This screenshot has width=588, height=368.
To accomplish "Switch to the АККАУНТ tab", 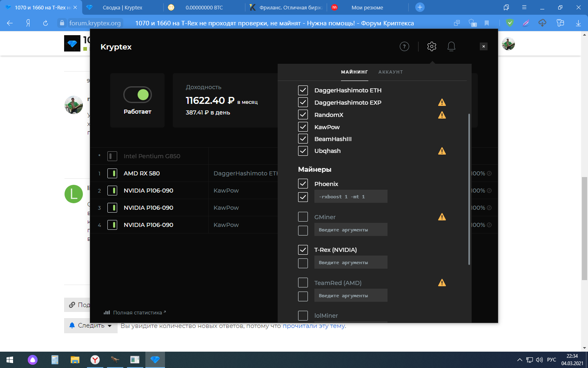I will (x=391, y=72).
